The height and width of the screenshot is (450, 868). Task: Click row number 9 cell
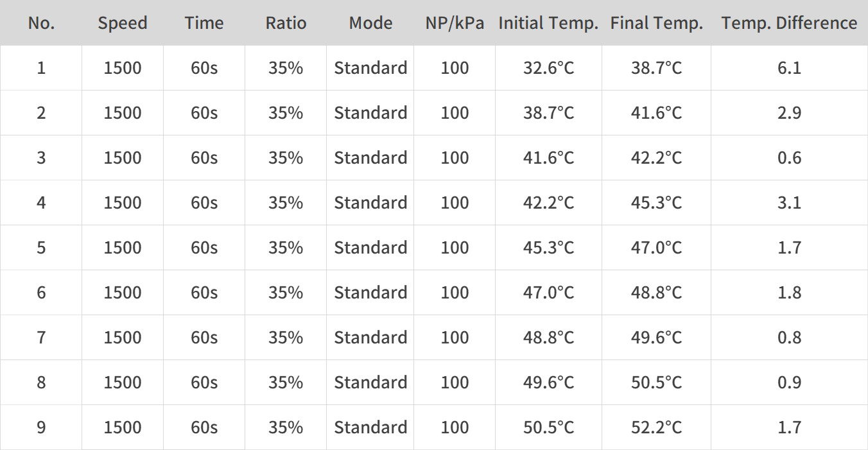click(41, 428)
